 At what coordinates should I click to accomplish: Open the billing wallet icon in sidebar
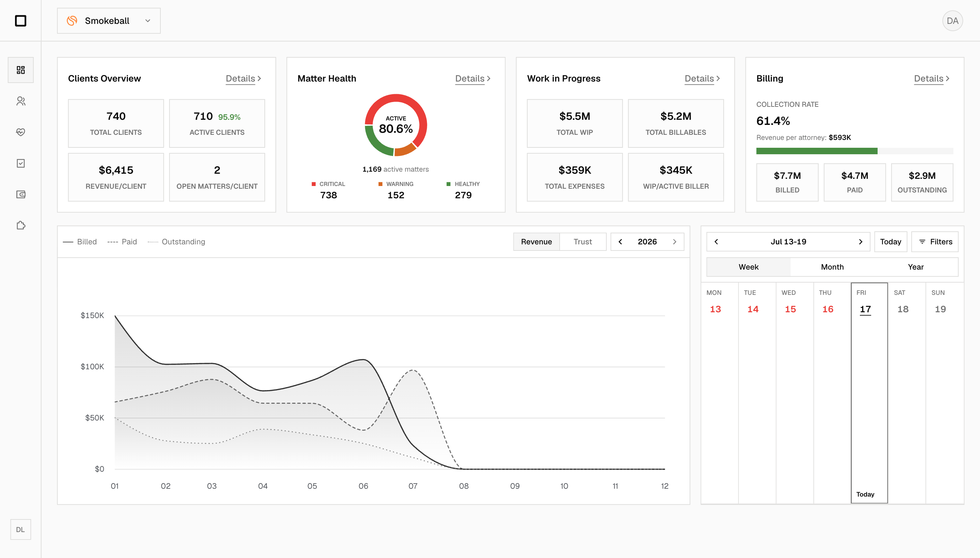click(21, 194)
